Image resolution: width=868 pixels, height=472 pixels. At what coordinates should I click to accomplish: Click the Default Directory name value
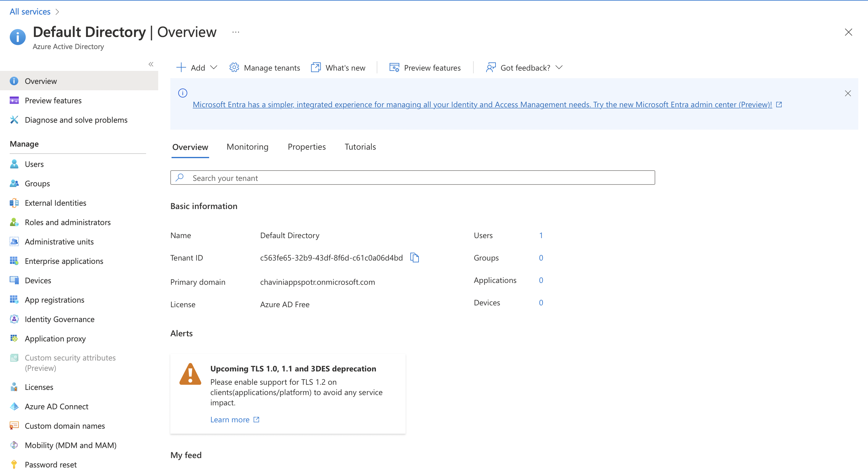click(x=290, y=235)
